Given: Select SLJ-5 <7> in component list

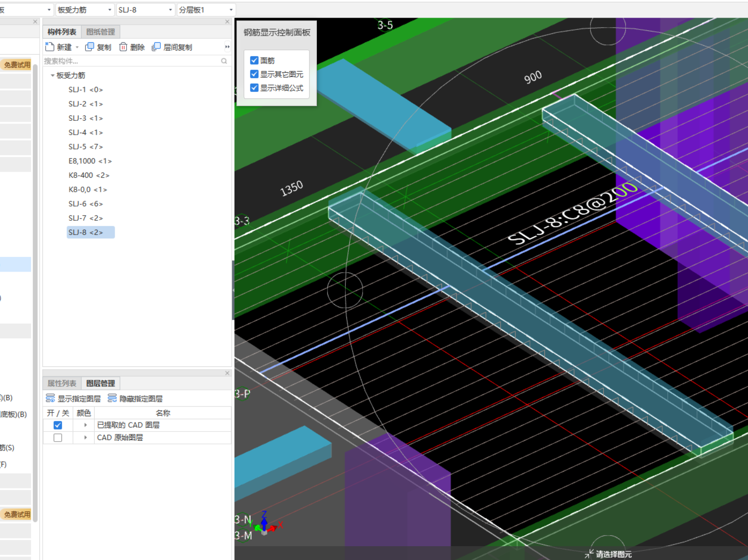Looking at the screenshot, I should (x=86, y=147).
